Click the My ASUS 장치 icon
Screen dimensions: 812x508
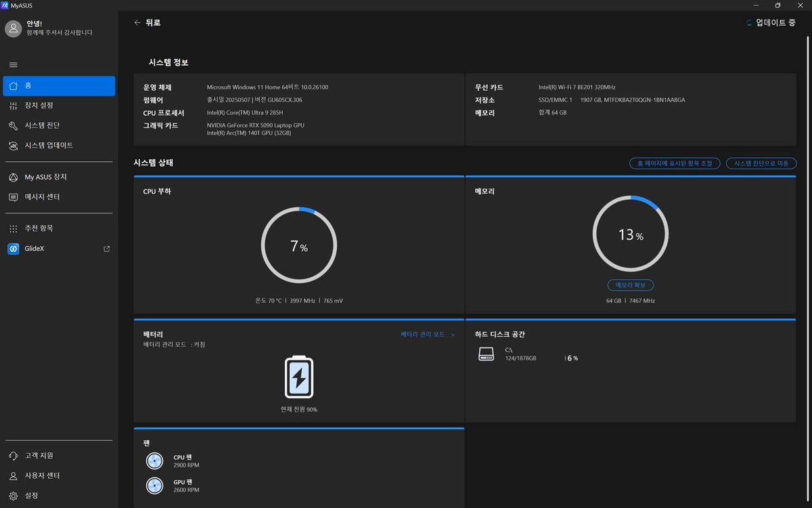[13, 177]
